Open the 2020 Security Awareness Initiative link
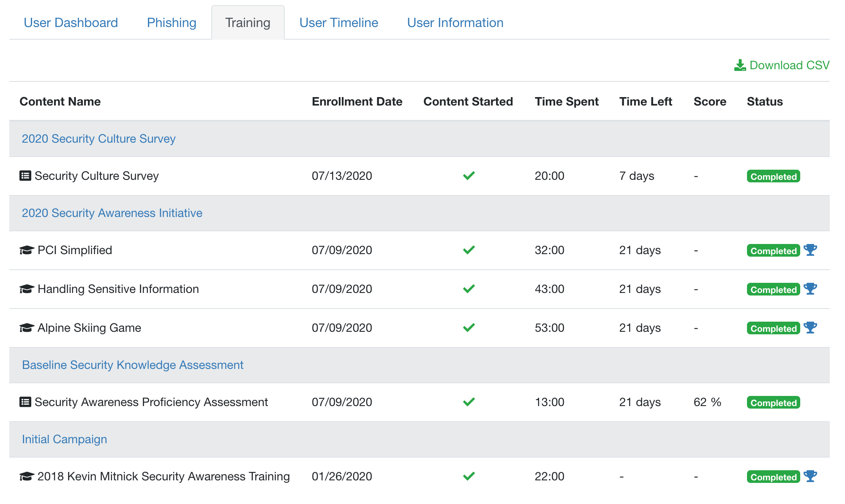845x504 pixels. (112, 213)
